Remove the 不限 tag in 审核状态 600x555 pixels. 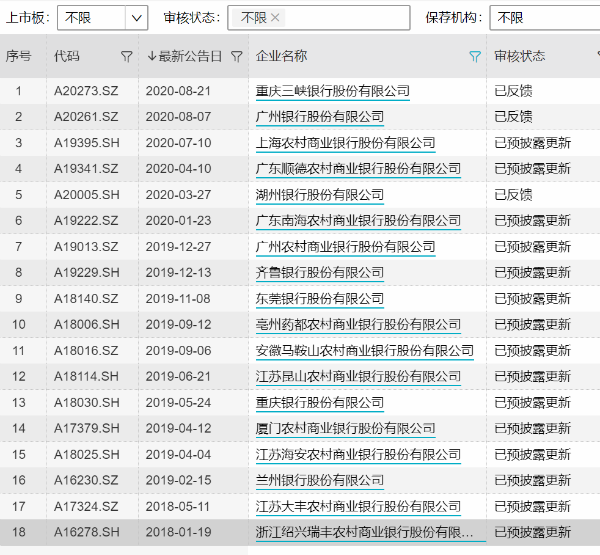(x=275, y=18)
